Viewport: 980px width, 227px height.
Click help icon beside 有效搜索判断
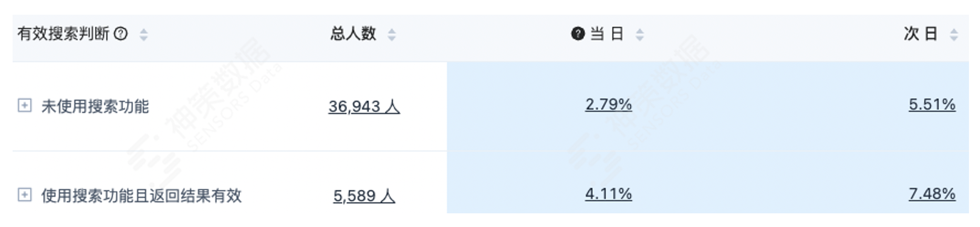pyautogui.click(x=121, y=34)
